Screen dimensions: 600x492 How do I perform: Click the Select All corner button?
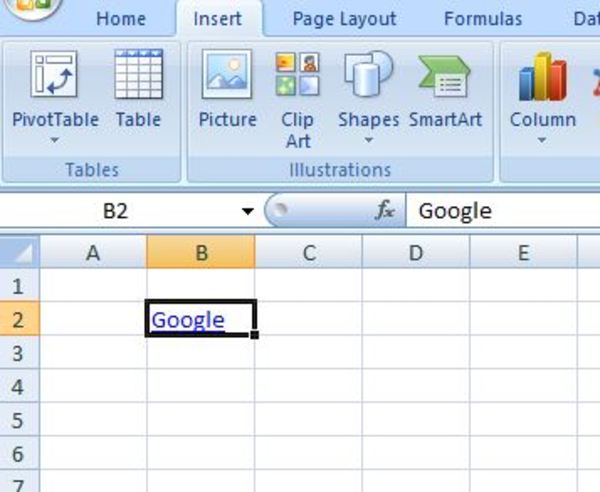[x=19, y=253]
